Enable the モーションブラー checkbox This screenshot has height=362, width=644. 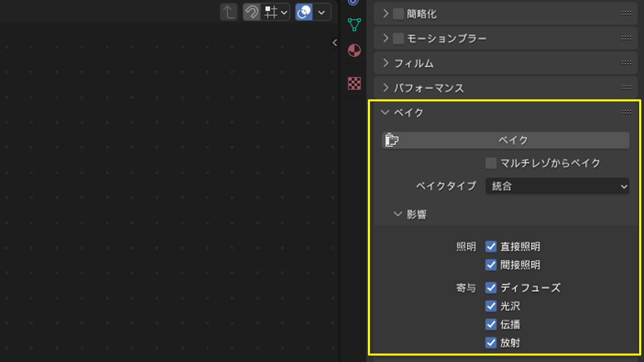pos(398,39)
